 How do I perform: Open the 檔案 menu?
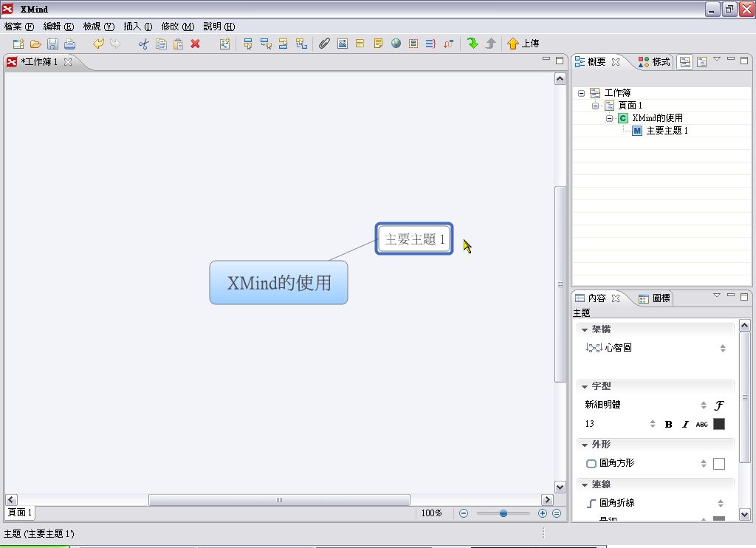click(19, 27)
